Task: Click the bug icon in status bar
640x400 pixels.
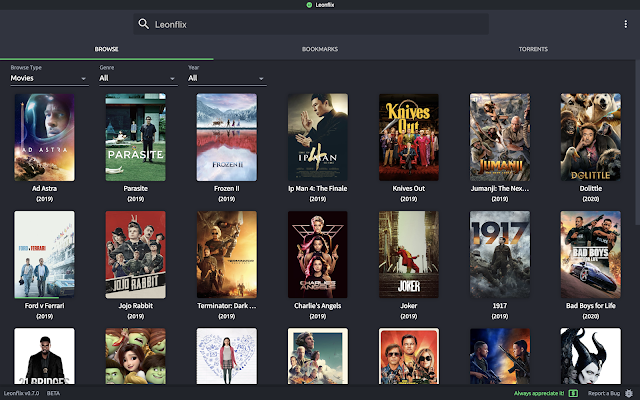Action: [629, 393]
